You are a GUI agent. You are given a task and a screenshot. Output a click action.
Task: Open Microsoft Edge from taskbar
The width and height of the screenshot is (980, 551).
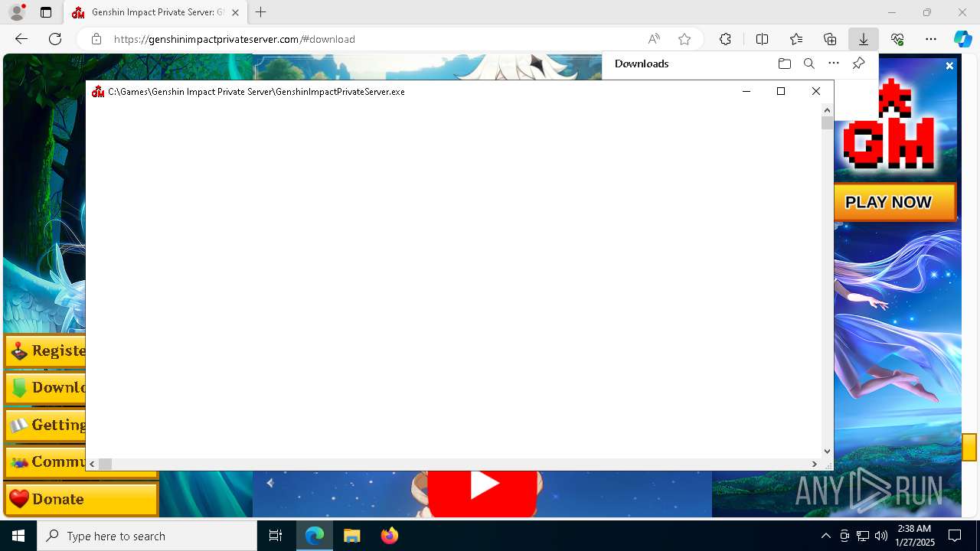[315, 536]
